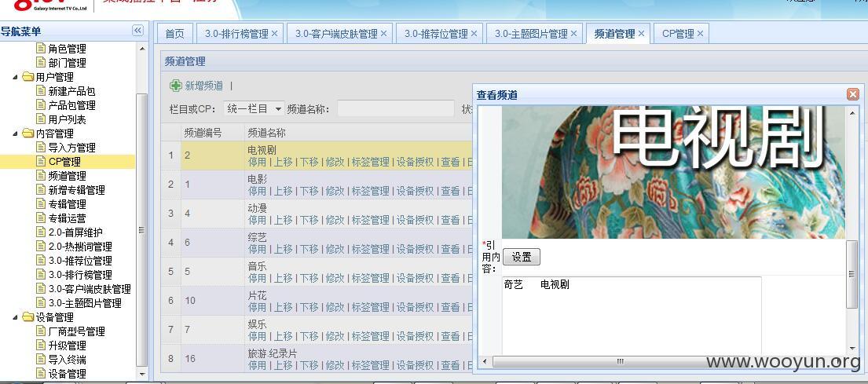The height and width of the screenshot is (384, 868).
Task: Close the 3.0-排行榜管理 tab
Action: [275, 34]
